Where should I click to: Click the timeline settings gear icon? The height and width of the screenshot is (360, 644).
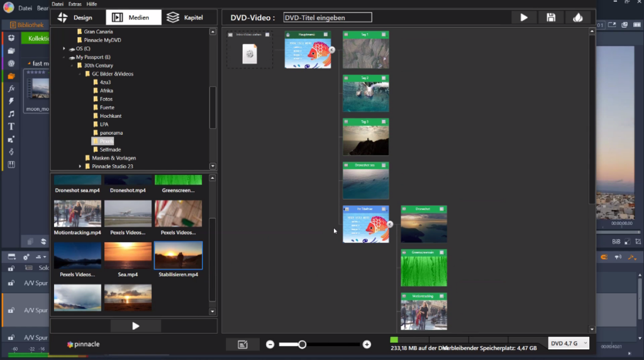coord(26,257)
